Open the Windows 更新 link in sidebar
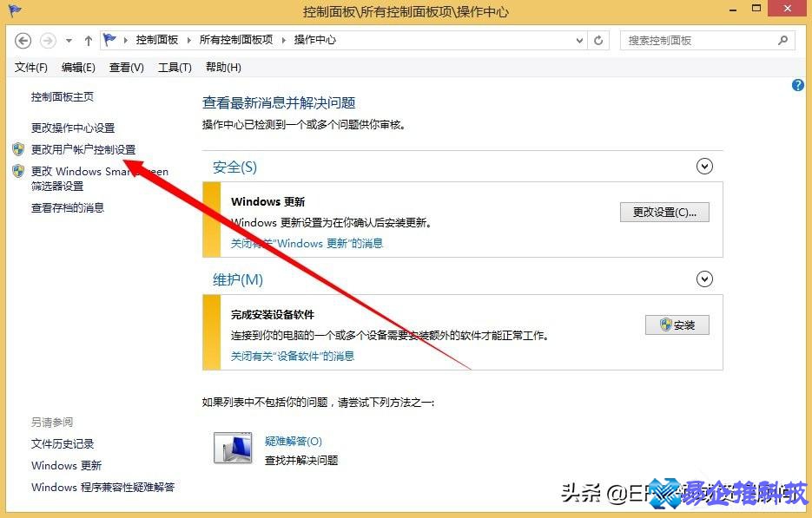Viewport: 812px width, 518px height. click(65, 465)
